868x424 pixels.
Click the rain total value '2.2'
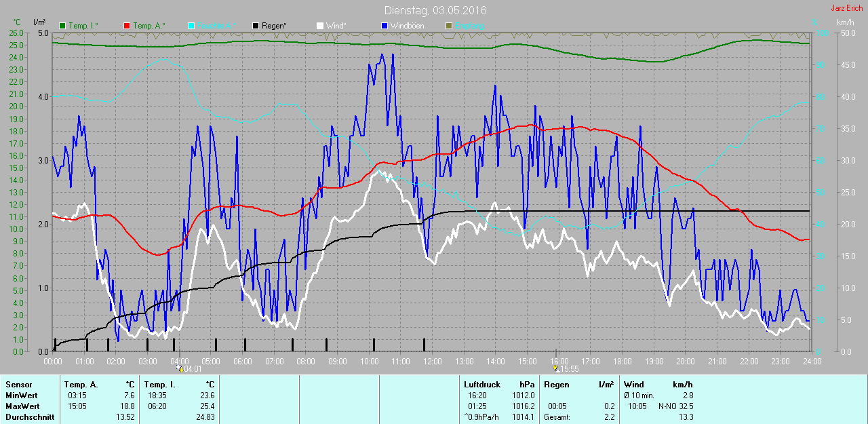608,417
